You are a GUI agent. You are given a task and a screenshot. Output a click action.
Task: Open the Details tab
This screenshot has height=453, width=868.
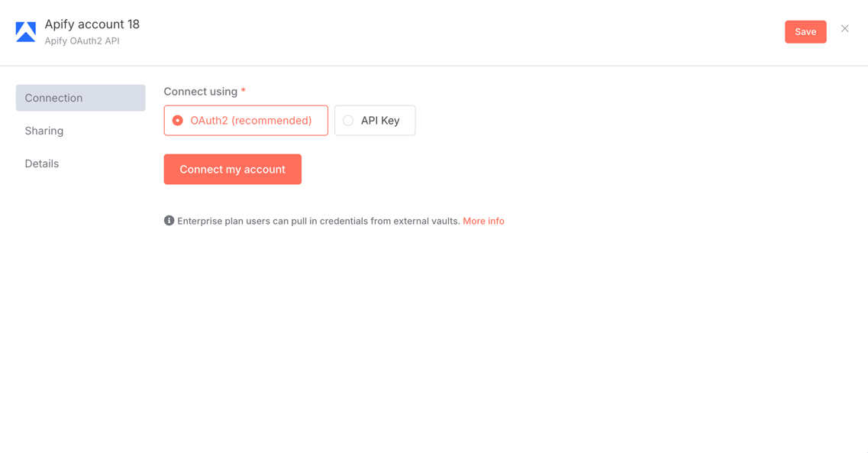point(41,163)
